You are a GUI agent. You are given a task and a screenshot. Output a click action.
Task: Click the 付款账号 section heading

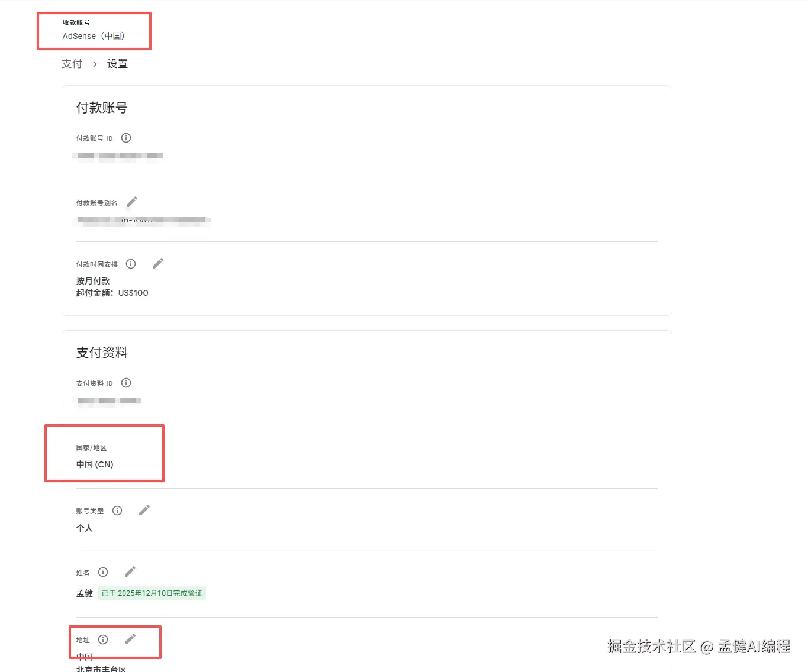(x=102, y=108)
